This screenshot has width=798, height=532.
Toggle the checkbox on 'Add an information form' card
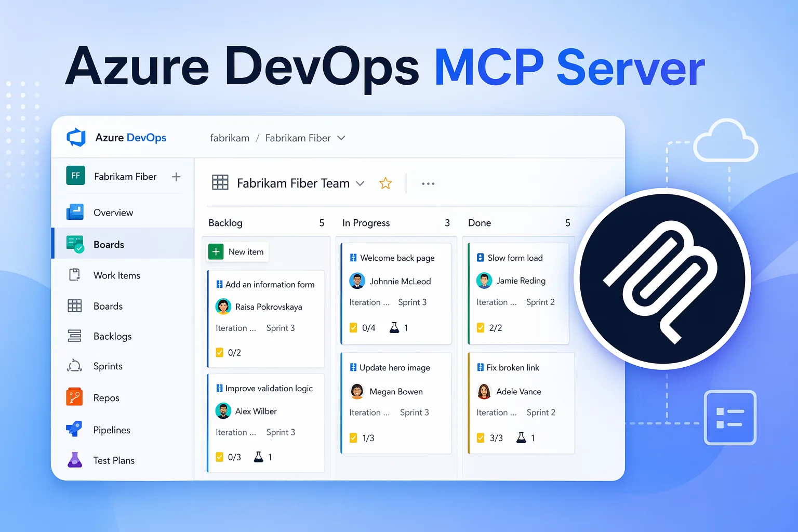click(219, 352)
